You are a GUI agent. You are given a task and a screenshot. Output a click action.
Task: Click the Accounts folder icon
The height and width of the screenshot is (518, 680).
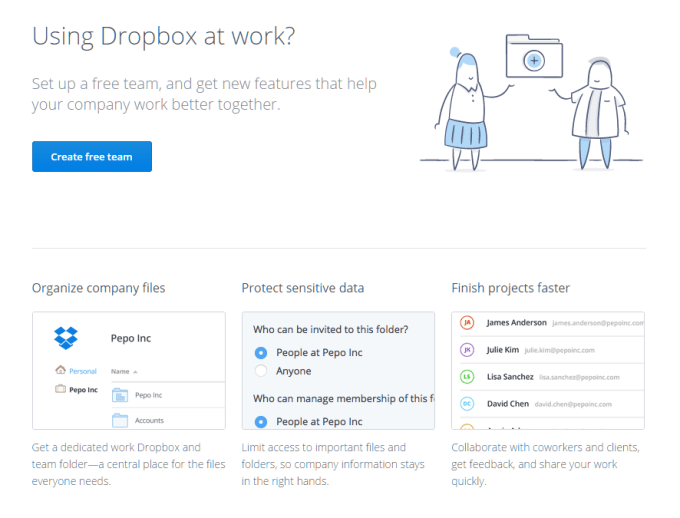point(120,420)
